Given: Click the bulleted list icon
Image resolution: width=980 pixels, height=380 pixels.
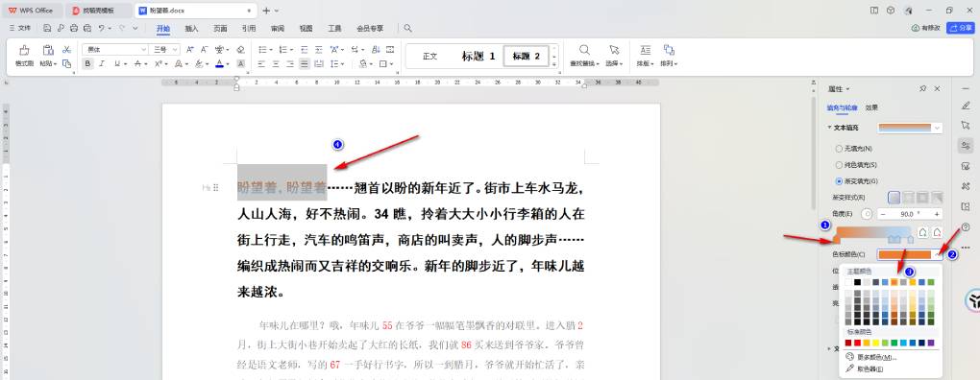Looking at the screenshot, I should click(x=262, y=49).
